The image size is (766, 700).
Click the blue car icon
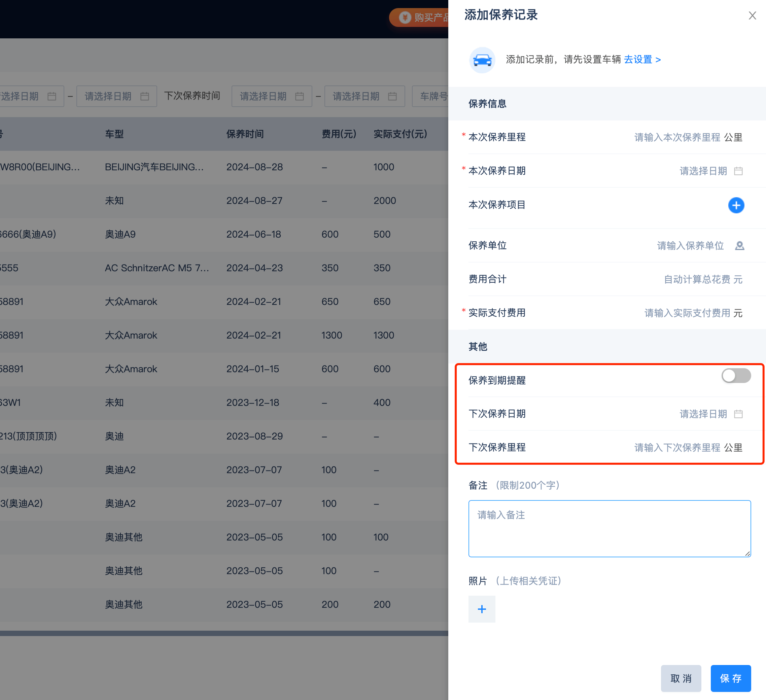(x=482, y=60)
